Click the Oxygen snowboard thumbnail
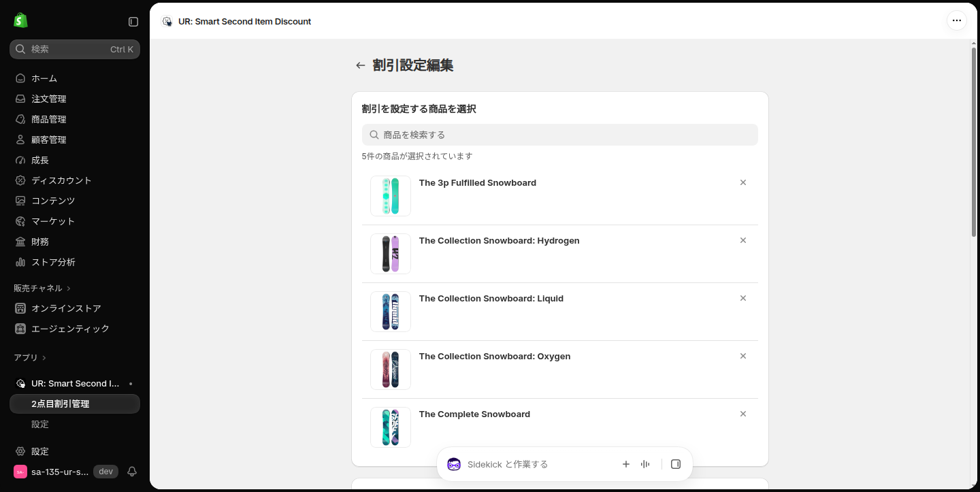980x492 pixels. 391,370
